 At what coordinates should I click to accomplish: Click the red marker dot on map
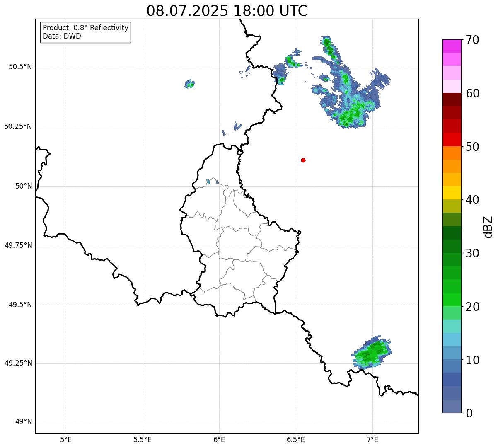point(303,160)
